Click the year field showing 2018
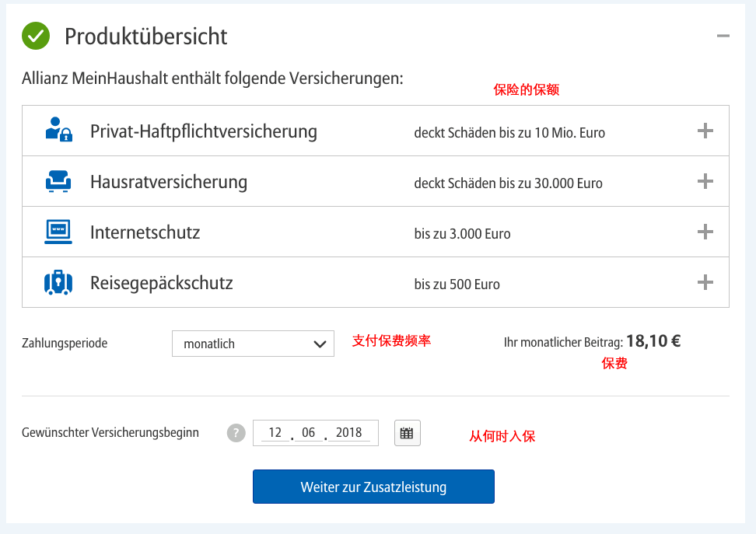This screenshot has height=534, width=756. (x=349, y=433)
